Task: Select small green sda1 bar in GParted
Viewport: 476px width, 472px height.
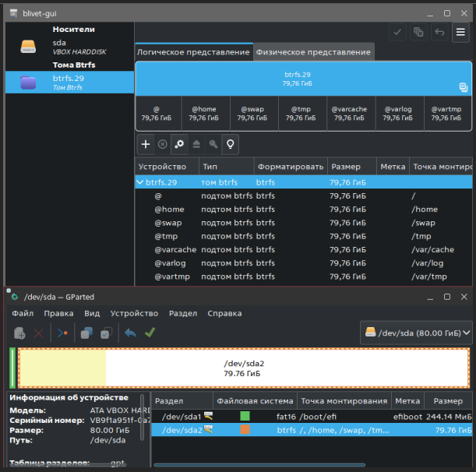Action: 12,368
